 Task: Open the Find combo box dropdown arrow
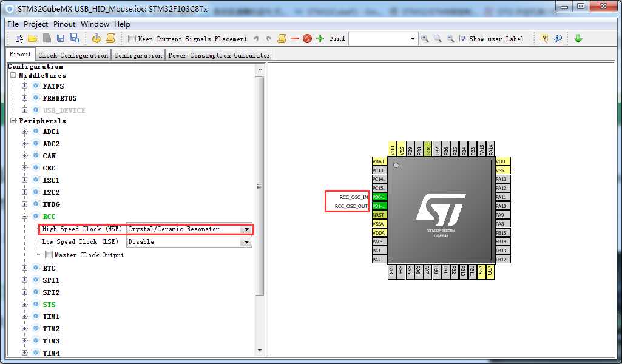[413, 39]
